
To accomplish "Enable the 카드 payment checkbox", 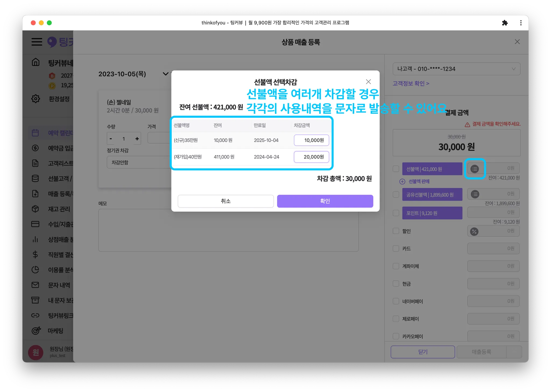I will click(396, 248).
